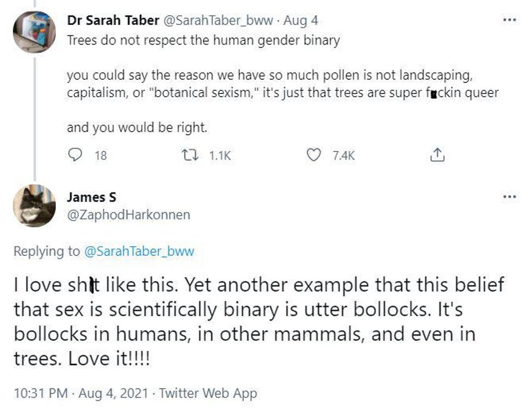The width and height of the screenshot is (532, 414).
Task: Click Dr Sarah Taber's profile avatar
Action: point(34,32)
